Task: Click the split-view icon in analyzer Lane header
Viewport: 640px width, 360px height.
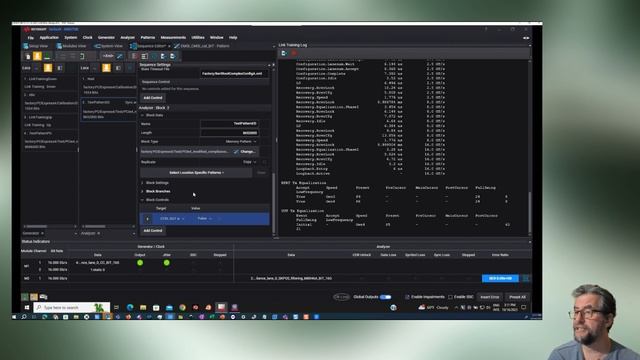Action: [x=118, y=68]
